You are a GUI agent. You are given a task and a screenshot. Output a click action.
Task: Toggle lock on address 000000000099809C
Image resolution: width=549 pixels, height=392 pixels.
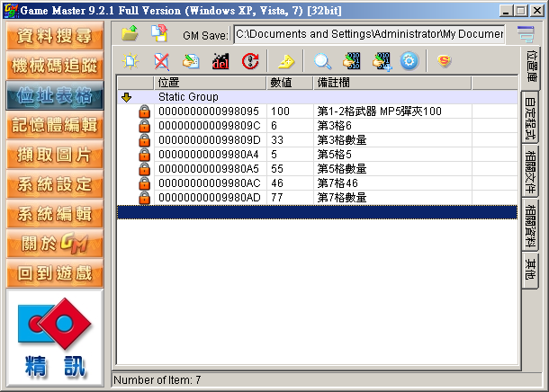click(144, 126)
